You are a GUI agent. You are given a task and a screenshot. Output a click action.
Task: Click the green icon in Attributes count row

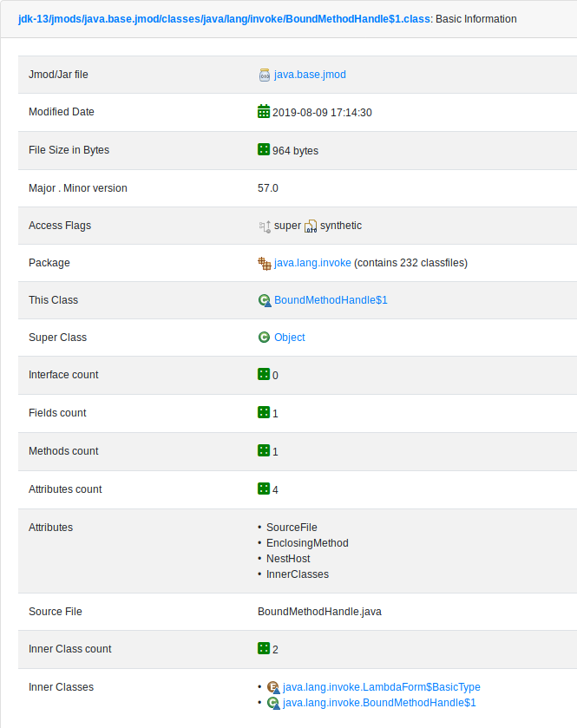tap(264, 489)
